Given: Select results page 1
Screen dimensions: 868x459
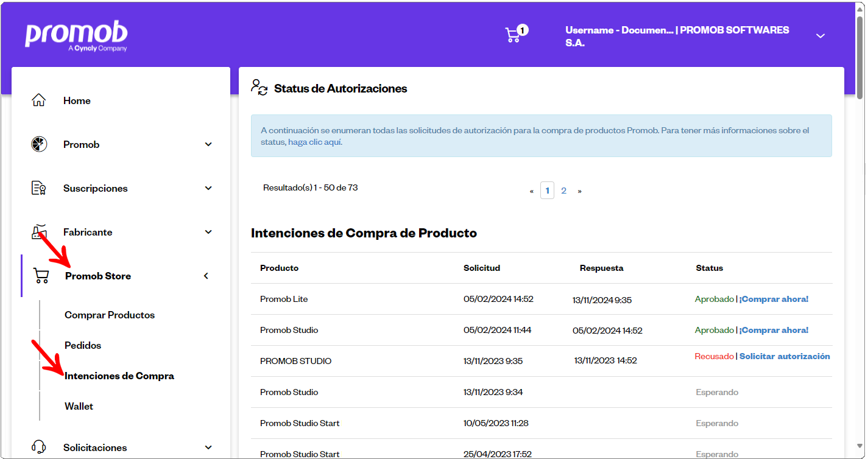Looking at the screenshot, I should tap(547, 191).
